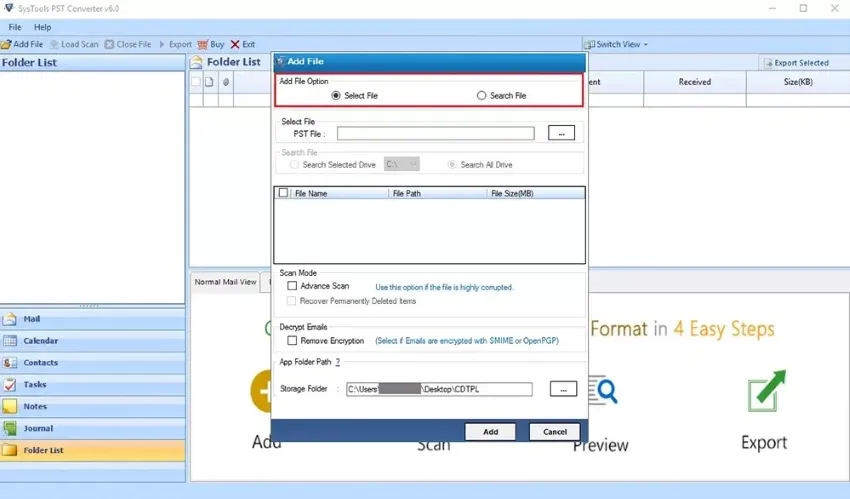Browse for a PST file

(x=561, y=133)
